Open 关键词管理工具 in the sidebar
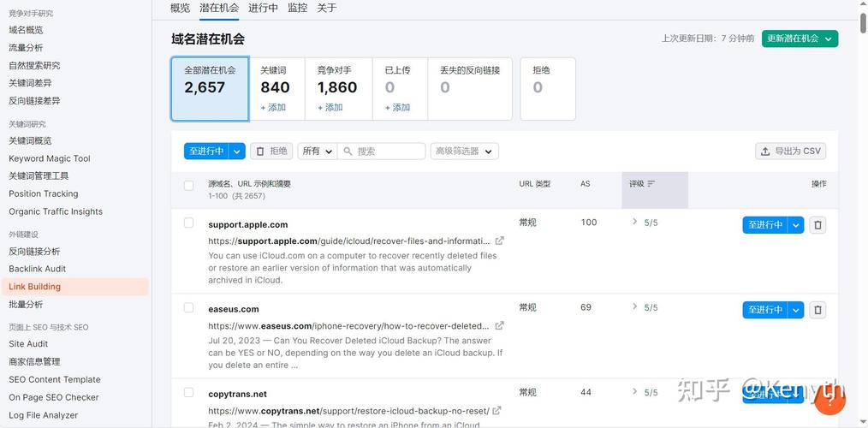This screenshot has height=428, width=868. point(39,176)
